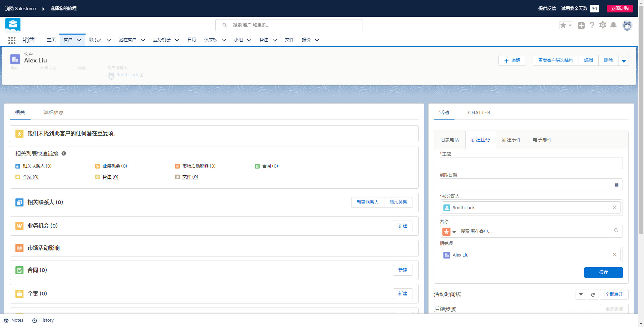The height and width of the screenshot is (327, 644).
Task: Click the 删除 button
Action: (608, 60)
